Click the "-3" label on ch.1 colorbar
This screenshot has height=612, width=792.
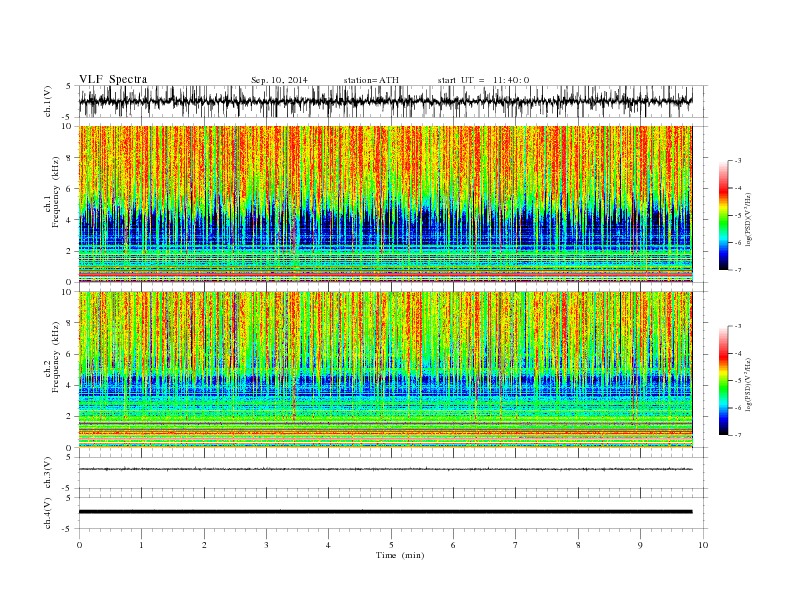(x=737, y=161)
